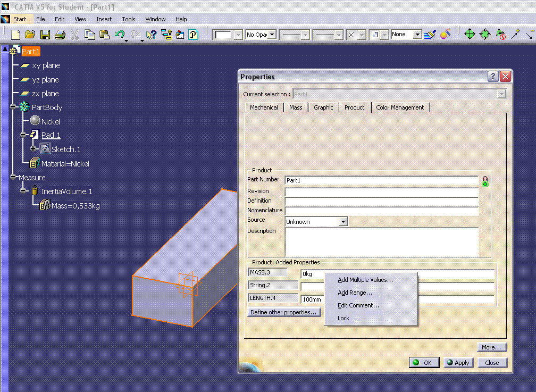Click the xy plane icon in the tree

24,65
